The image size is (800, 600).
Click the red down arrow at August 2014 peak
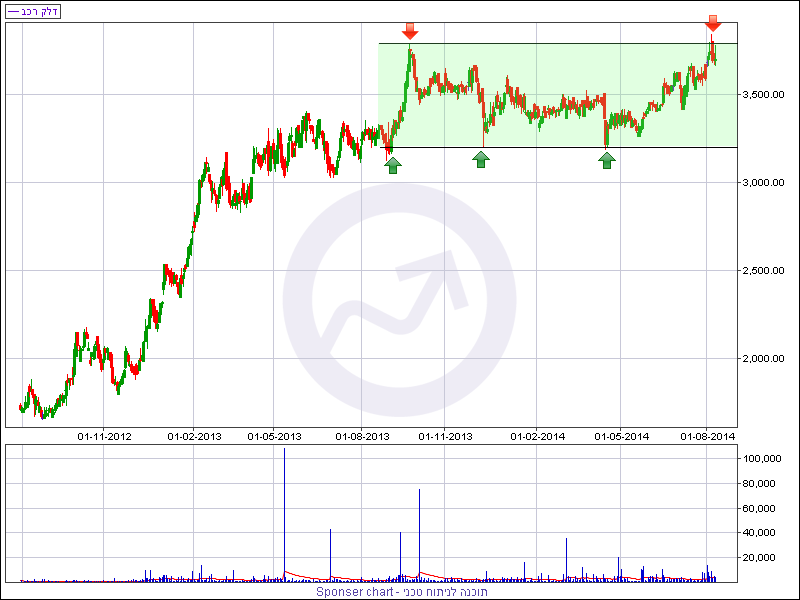coord(712,23)
